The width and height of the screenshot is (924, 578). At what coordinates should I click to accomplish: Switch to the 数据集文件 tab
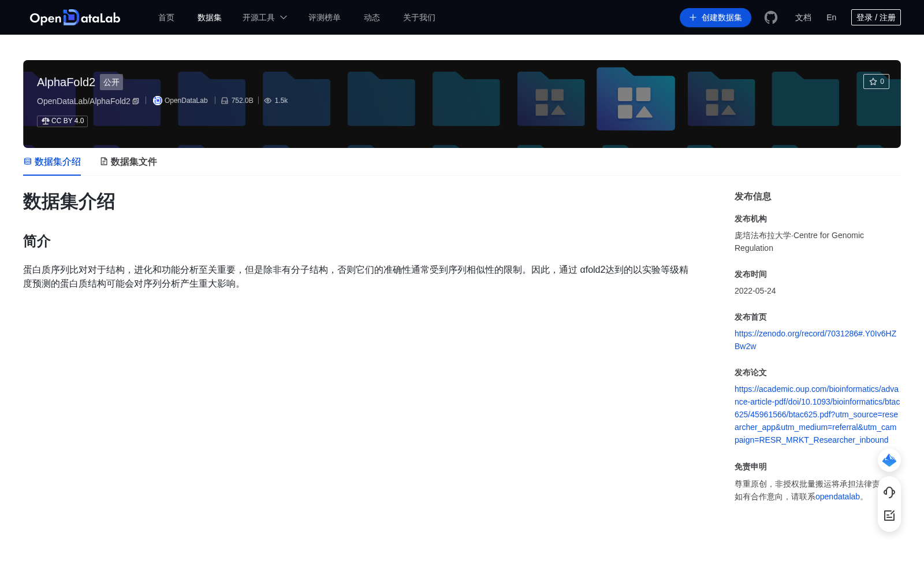point(128,162)
